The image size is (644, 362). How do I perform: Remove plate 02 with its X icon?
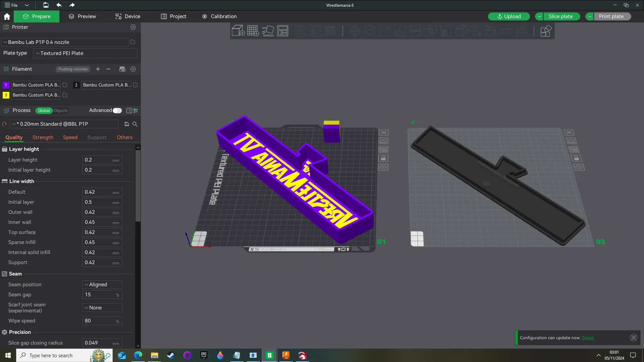pos(569,132)
